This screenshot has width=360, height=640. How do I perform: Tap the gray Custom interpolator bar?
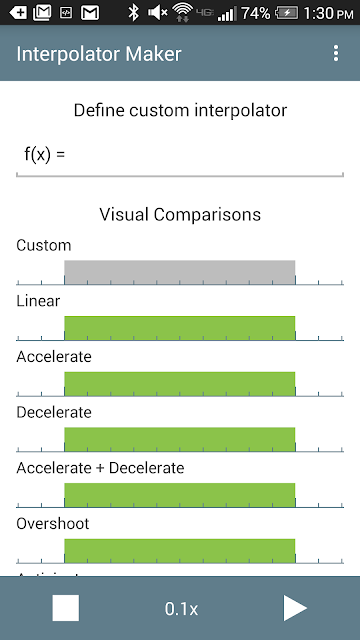pos(180,272)
